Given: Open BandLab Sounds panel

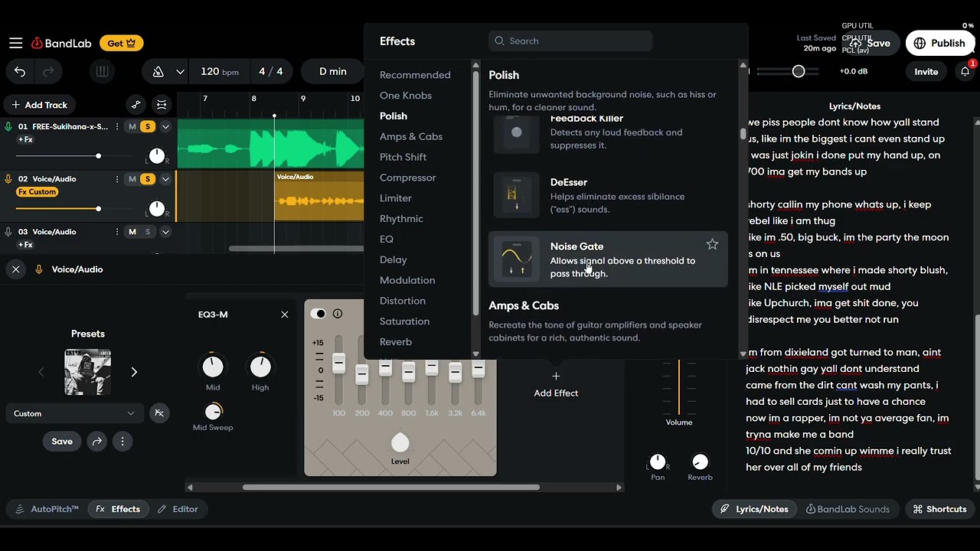Looking at the screenshot, I should [x=848, y=509].
